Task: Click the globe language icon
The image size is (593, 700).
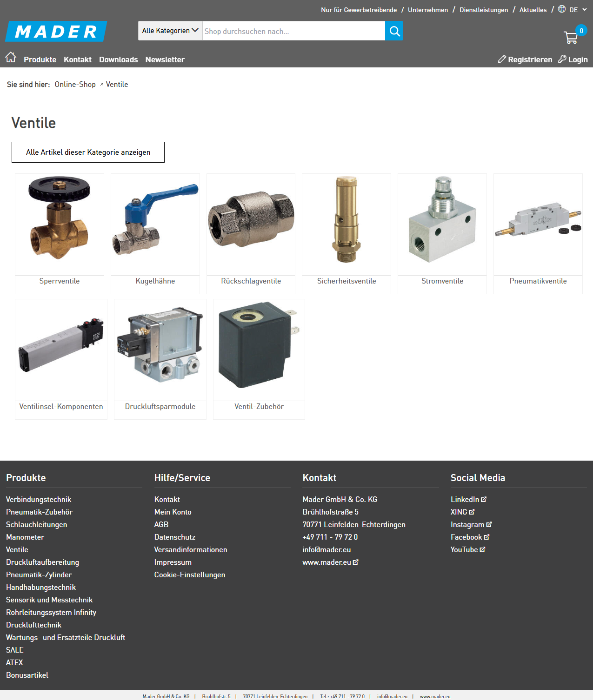Action: click(562, 9)
